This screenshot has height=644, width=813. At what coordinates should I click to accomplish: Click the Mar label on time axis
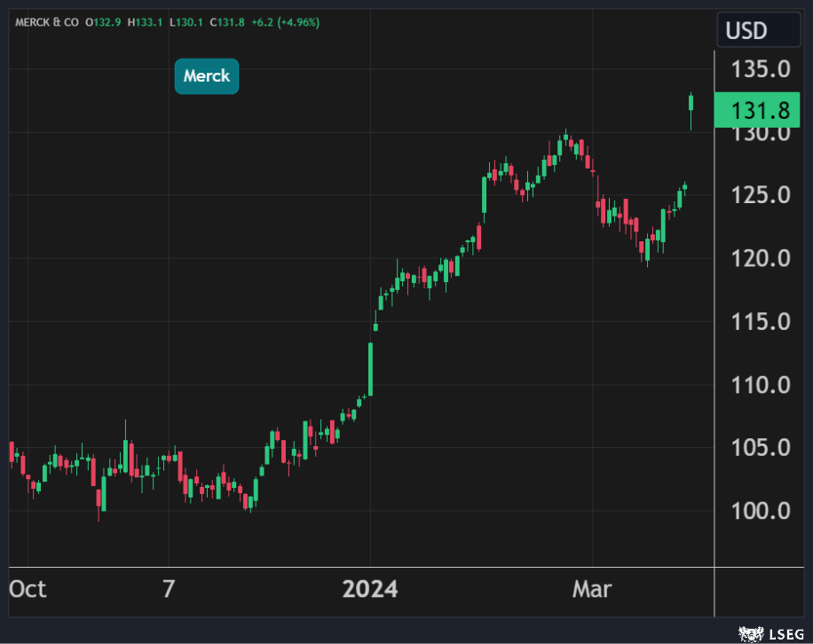592,589
